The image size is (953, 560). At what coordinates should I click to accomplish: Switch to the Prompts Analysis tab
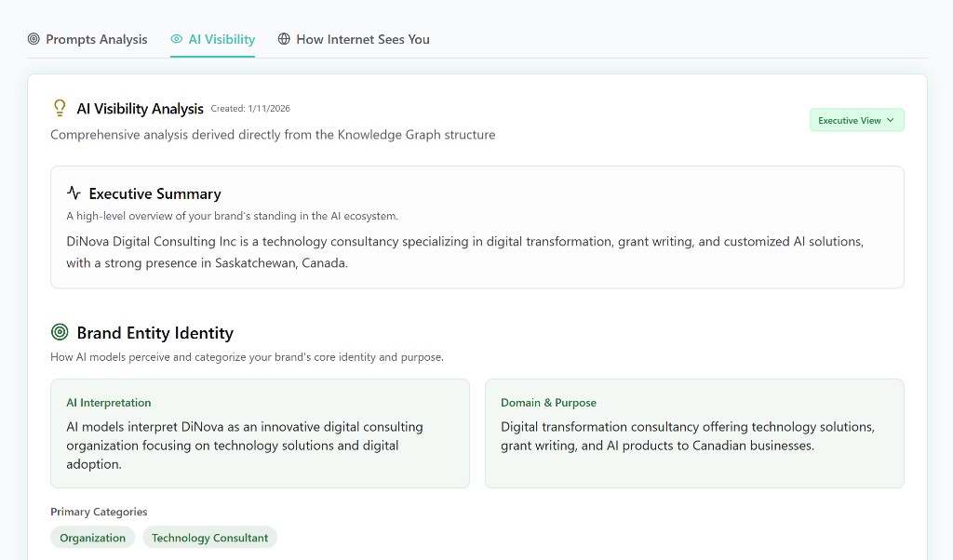click(97, 39)
